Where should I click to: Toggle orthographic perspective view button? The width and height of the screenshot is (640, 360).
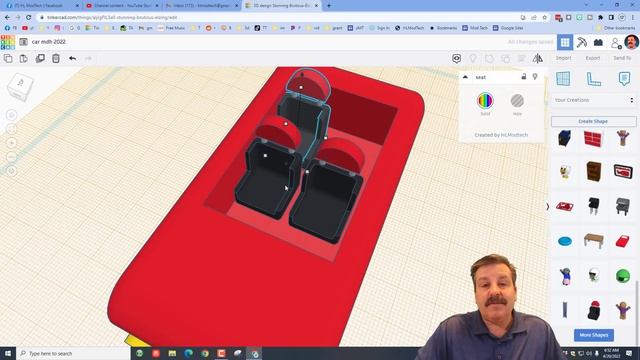click(x=12, y=171)
